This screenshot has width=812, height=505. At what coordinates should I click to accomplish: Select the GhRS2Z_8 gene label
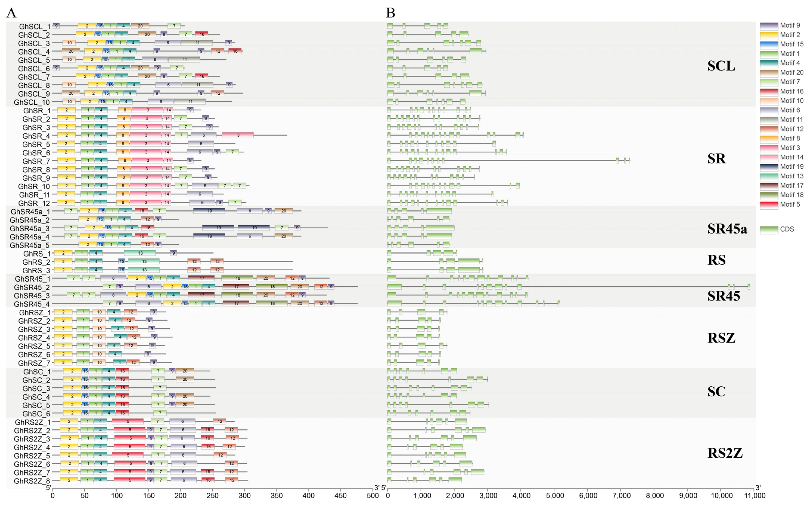pyautogui.click(x=32, y=481)
